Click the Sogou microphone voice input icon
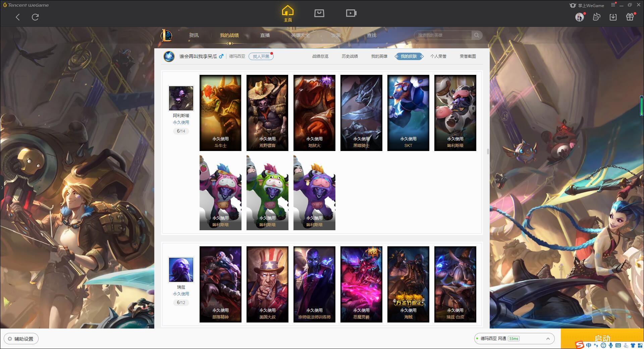This screenshot has width=644, height=349. (611, 345)
